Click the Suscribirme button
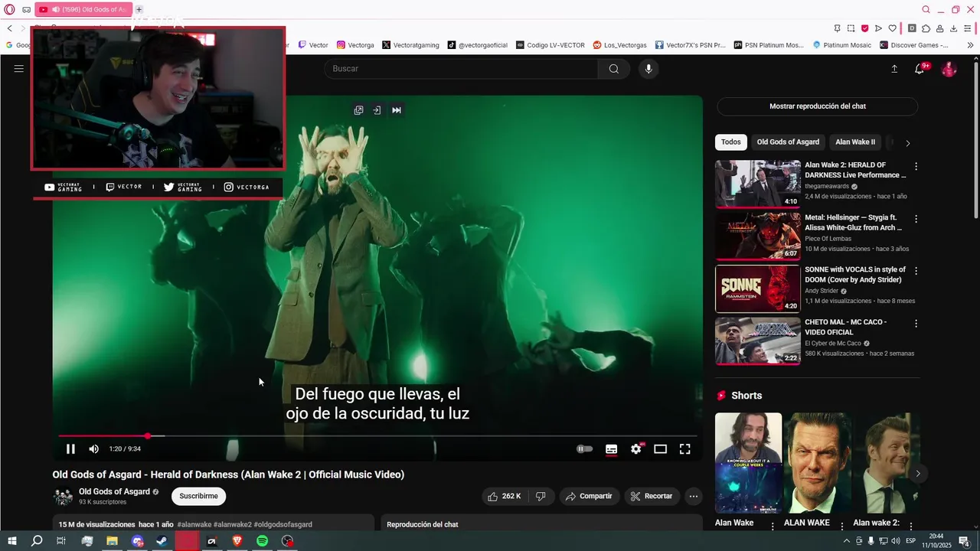 (x=198, y=497)
